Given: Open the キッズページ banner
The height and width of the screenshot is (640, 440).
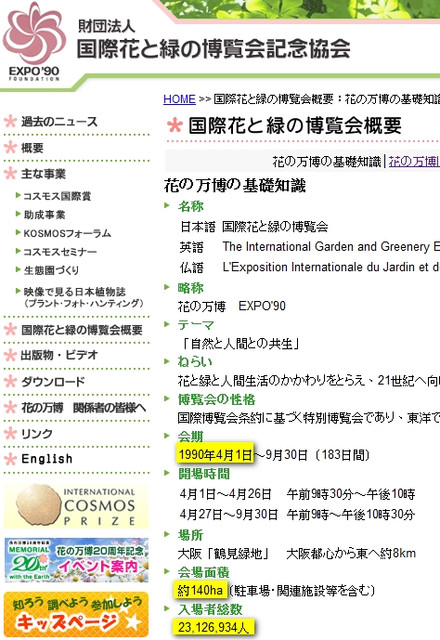Looking at the screenshot, I should 76,615.
